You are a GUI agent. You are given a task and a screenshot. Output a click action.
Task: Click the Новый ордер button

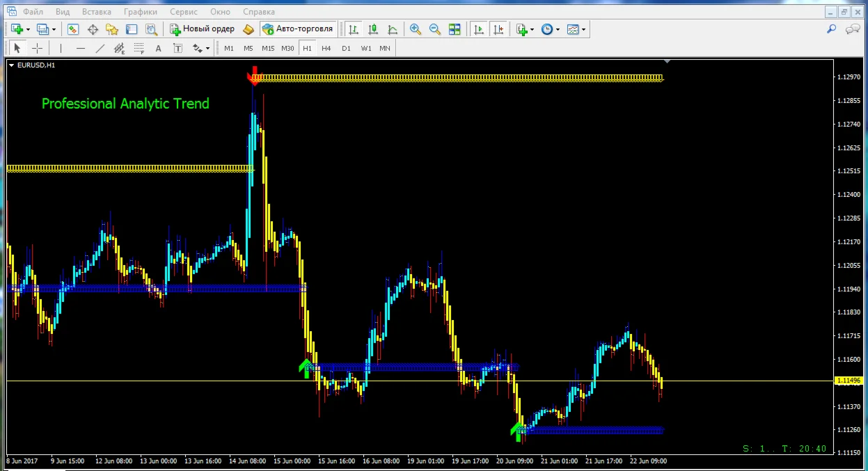[202, 29]
